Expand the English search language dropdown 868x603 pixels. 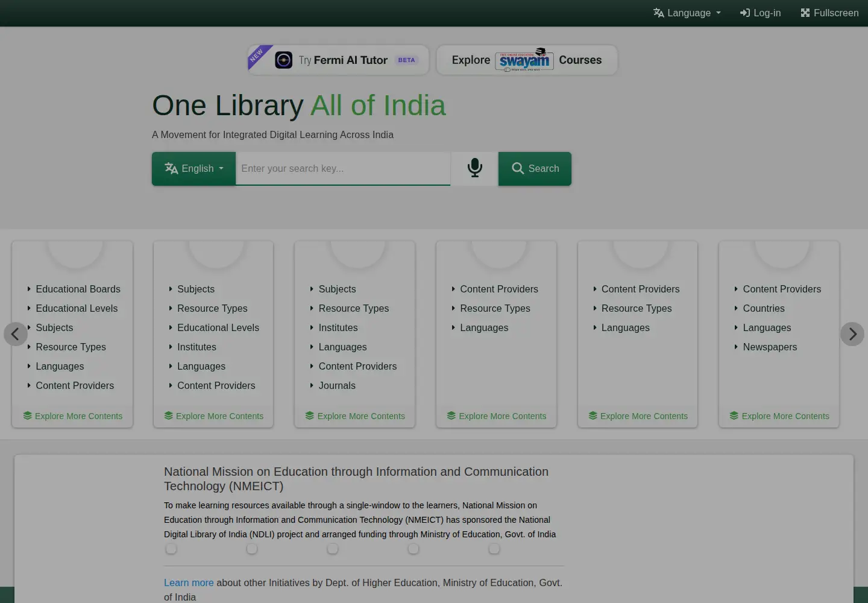(x=193, y=169)
